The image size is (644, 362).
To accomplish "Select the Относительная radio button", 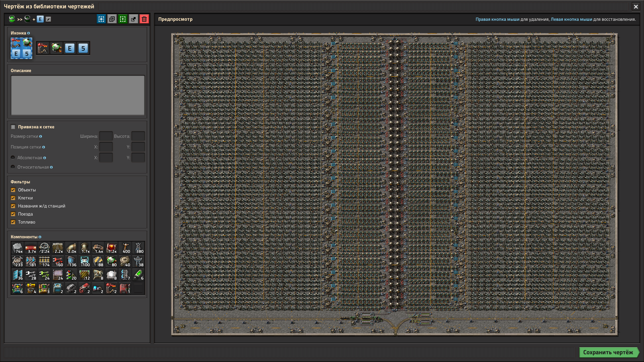I will coord(13,167).
